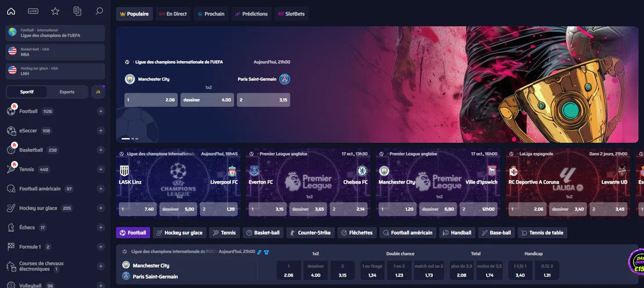
Task: Expand Échecs with the plus button
Action: point(100,227)
